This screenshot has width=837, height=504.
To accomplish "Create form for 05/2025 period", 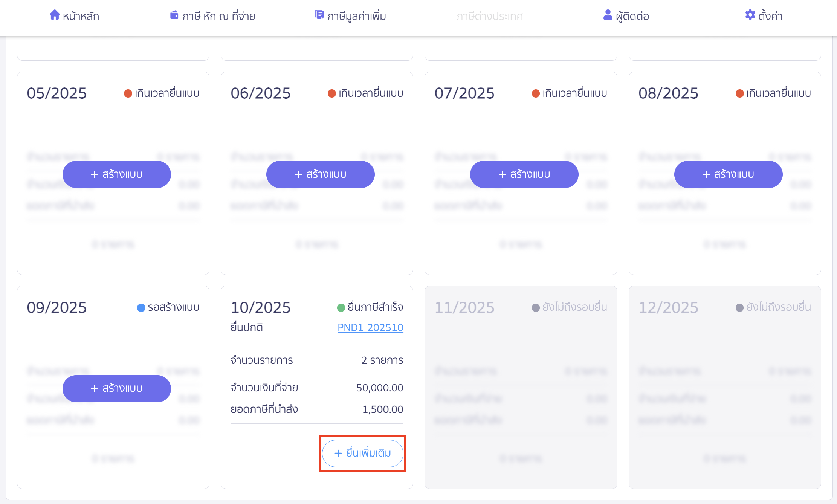I will coord(116,174).
